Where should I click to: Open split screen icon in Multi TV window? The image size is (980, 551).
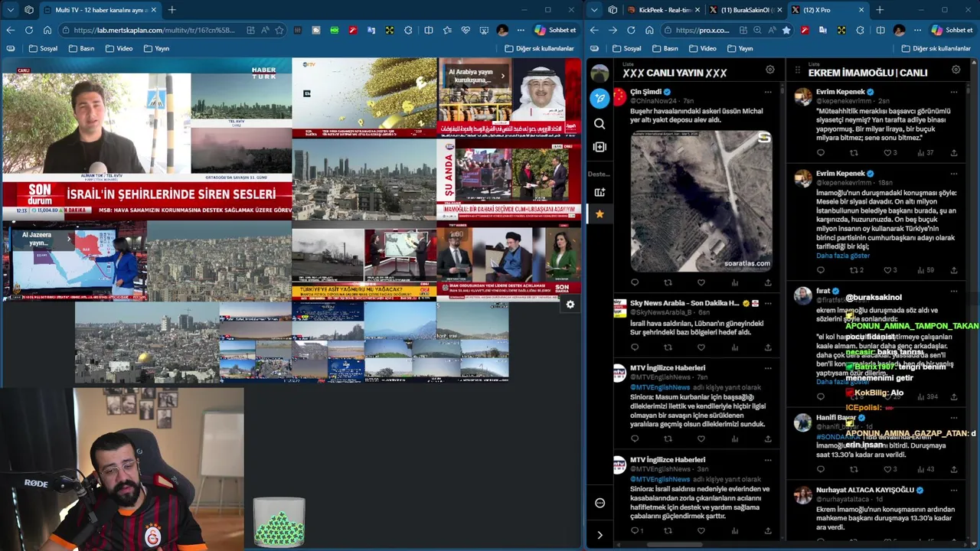pyautogui.click(x=429, y=30)
